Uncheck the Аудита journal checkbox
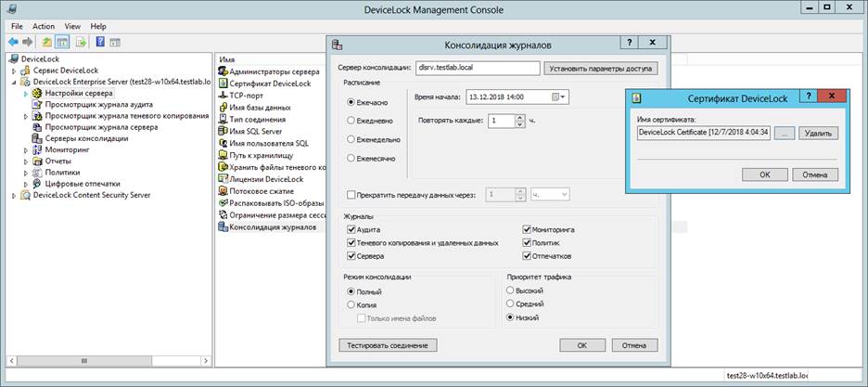This screenshot has width=868, height=387. coord(350,229)
